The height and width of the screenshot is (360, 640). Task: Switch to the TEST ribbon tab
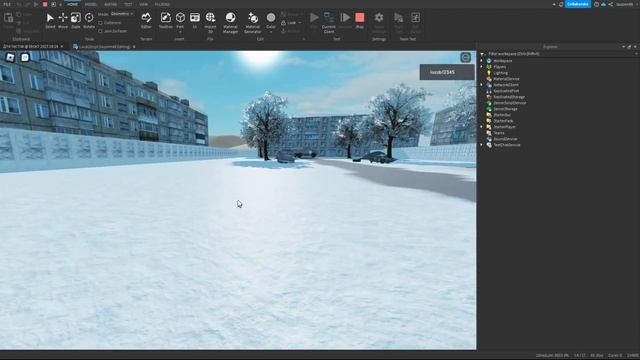click(x=128, y=4)
